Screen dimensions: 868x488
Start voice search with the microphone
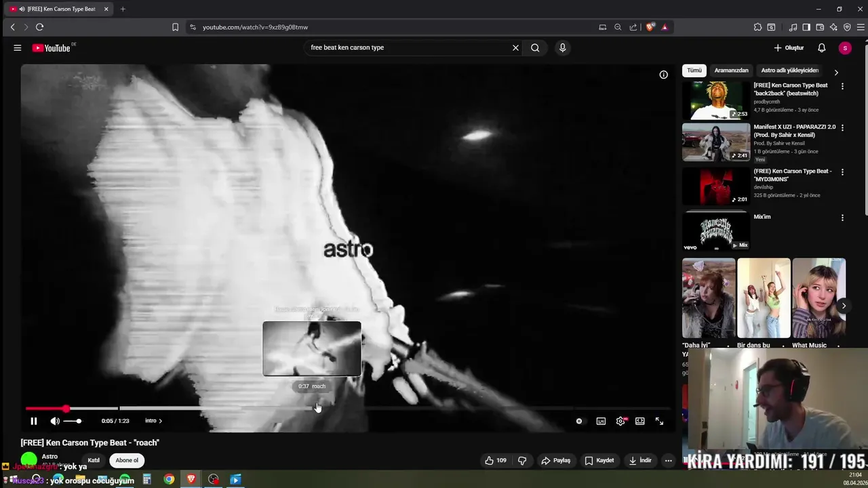[562, 48]
